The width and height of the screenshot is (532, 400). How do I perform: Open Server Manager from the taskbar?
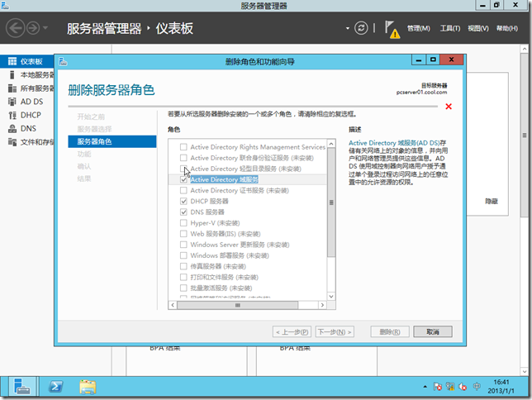pos(22,387)
